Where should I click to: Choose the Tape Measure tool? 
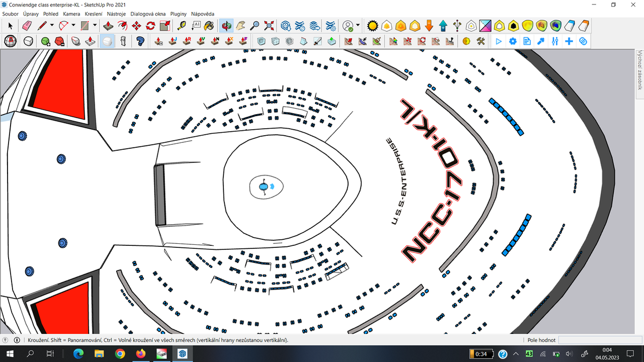[182, 26]
